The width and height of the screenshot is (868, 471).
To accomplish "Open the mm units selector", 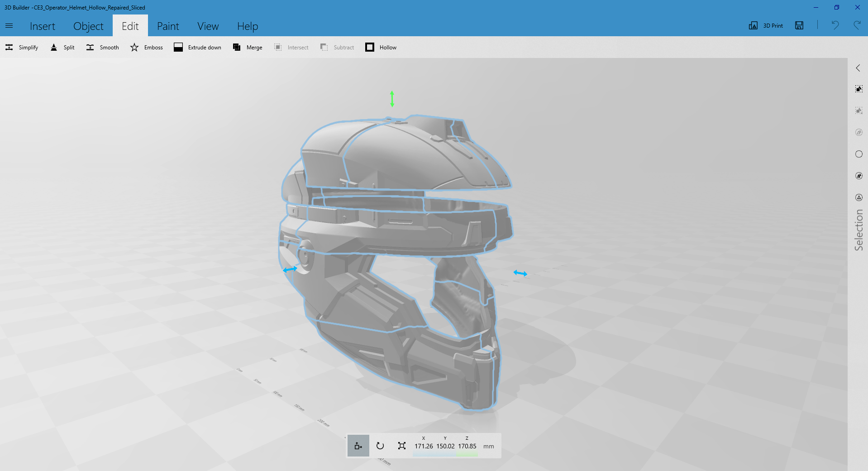I will 489,446.
